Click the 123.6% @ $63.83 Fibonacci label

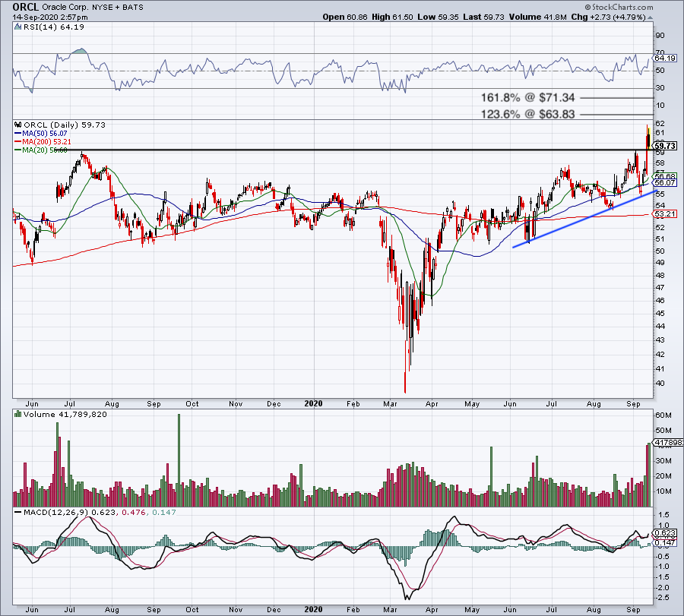pos(527,114)
